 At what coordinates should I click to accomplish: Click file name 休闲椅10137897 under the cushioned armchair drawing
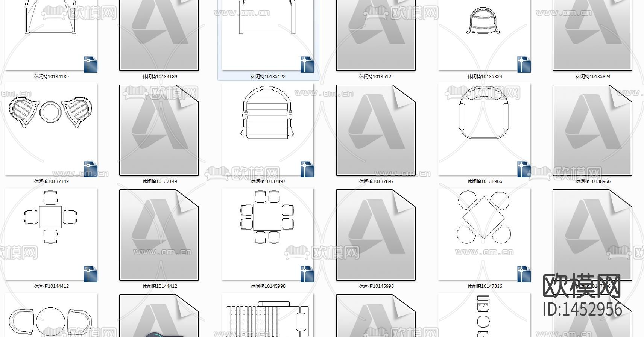[x=268, y=181]
